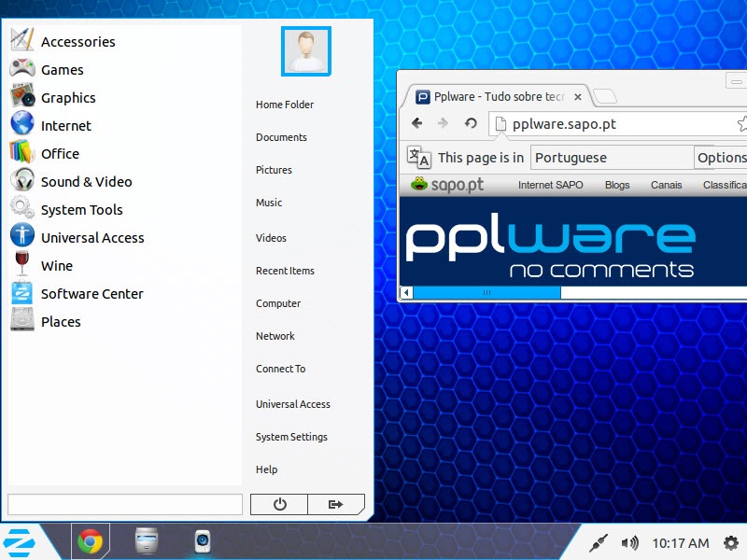Open the Office books icon
747x560 pixels.
click(x=21, y=152)
